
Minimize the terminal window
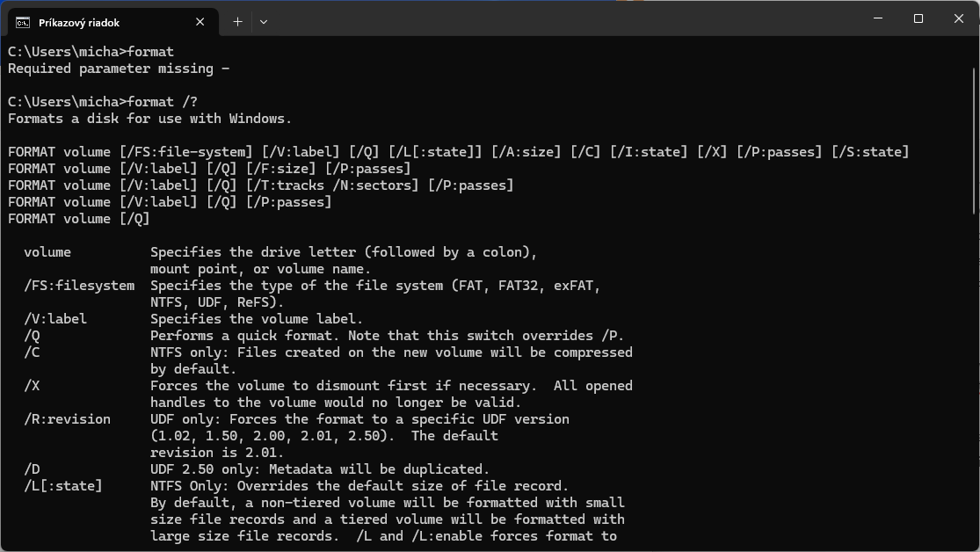tap(877, 18)
